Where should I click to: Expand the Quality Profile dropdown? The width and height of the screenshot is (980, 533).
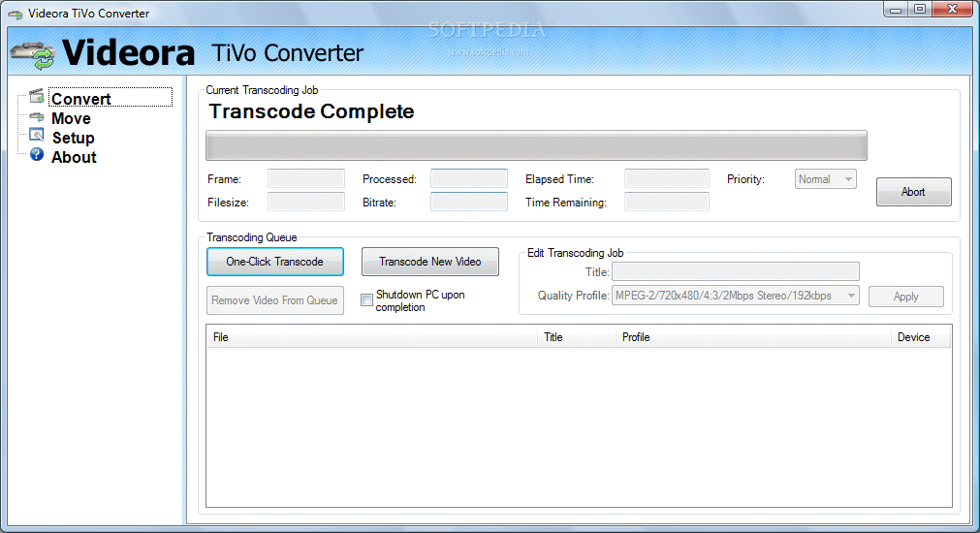click(735, 296)
